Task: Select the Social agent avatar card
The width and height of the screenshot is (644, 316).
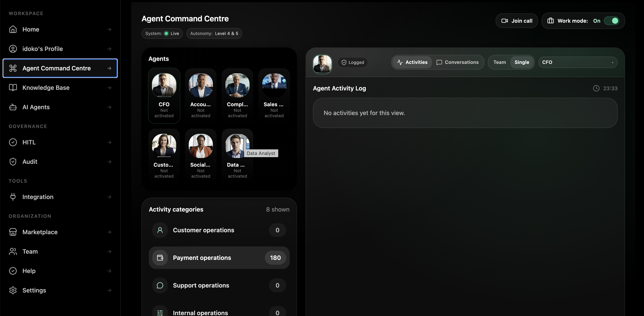Action: (x=201, y=156)
